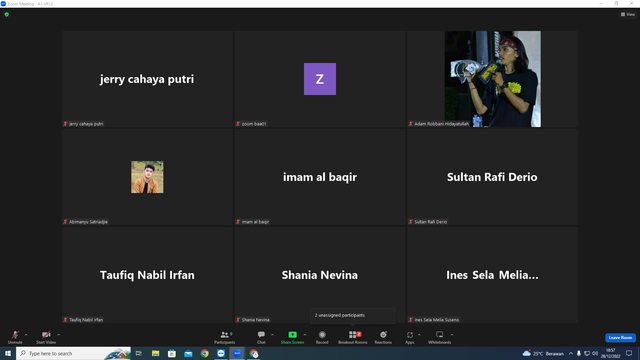Select zoom baa01 purple Z avatar
The width and height of the screenshot is (640, 360).
tap(320, 79)
